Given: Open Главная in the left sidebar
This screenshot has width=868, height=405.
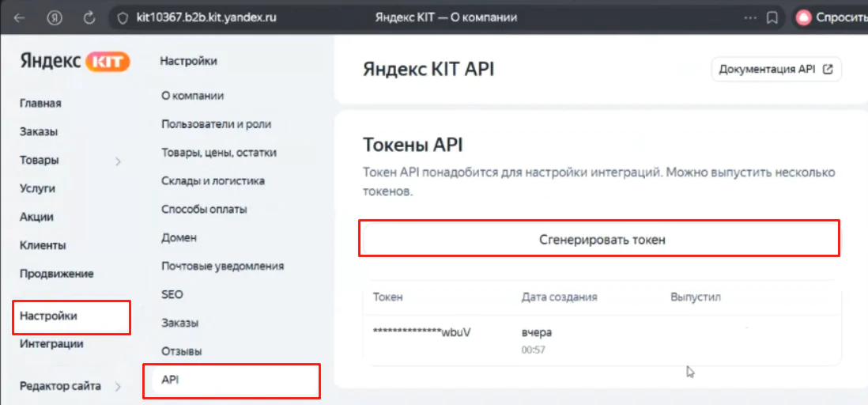Looking at the screenshot, I should click(40, 104).
